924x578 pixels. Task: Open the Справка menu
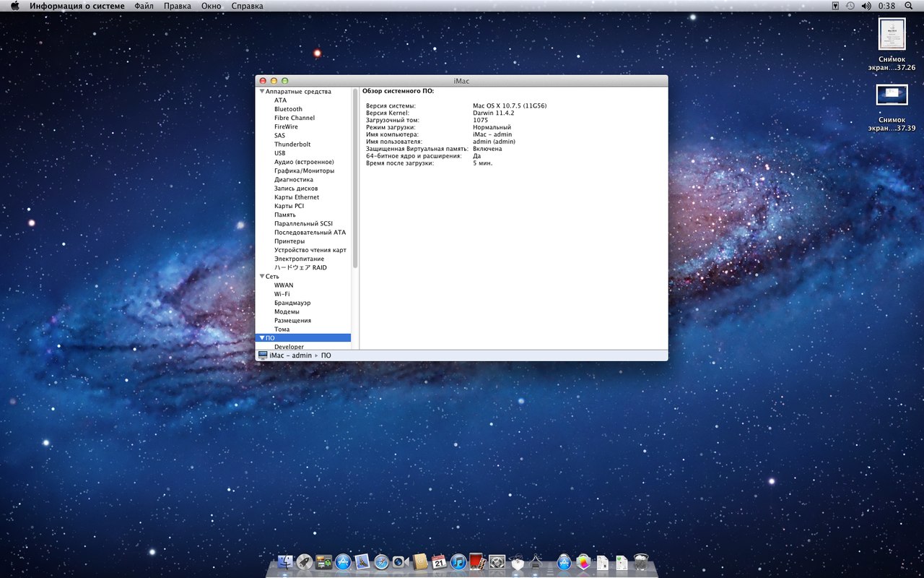pos(248,6)
